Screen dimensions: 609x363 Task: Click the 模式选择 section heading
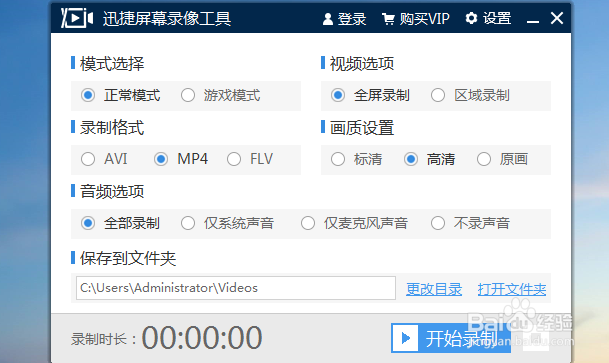(x=112, y=64)
